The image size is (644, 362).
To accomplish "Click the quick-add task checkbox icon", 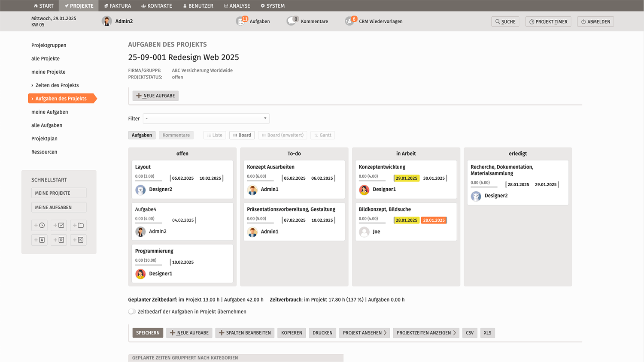I will point(59,225).
